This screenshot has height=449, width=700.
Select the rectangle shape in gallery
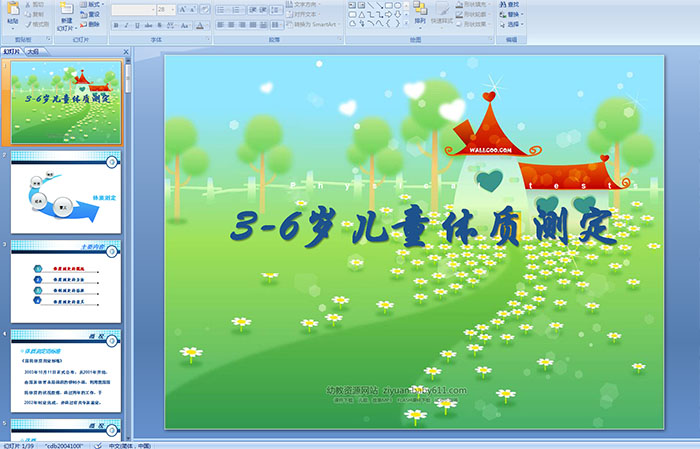click(x=389, y=5)
